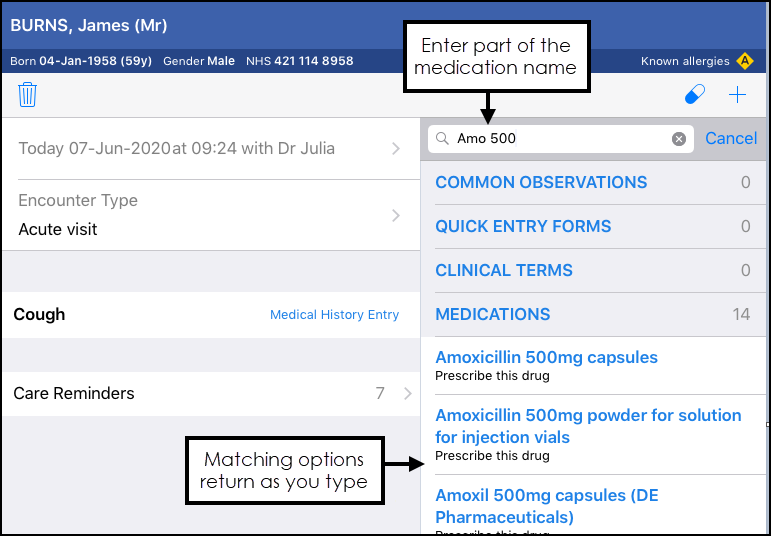Clear the search field text

click(x=679, y=139)
